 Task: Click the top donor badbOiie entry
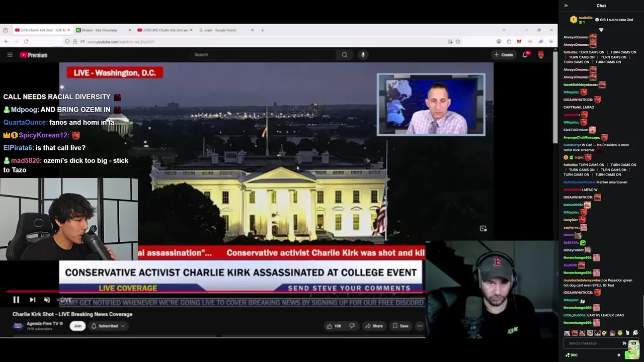[581, 20]
